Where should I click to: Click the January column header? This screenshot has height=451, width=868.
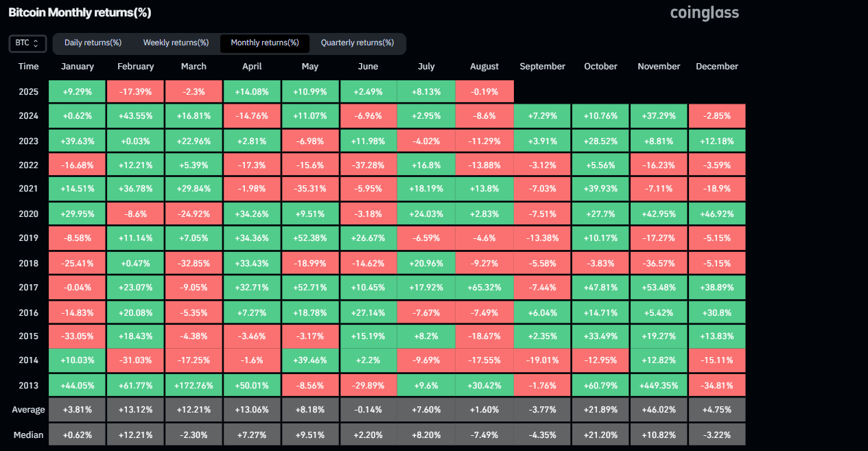tap(77, 66)
